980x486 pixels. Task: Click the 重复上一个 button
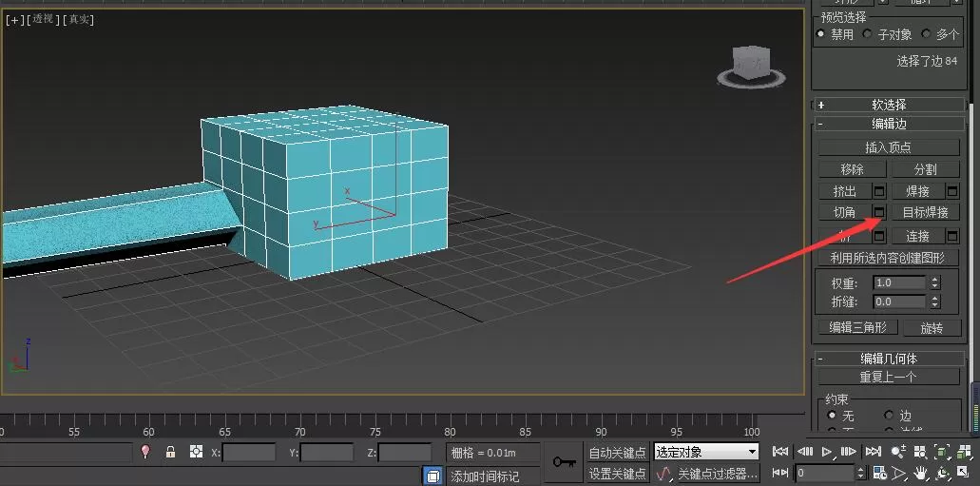click(889, 377)
